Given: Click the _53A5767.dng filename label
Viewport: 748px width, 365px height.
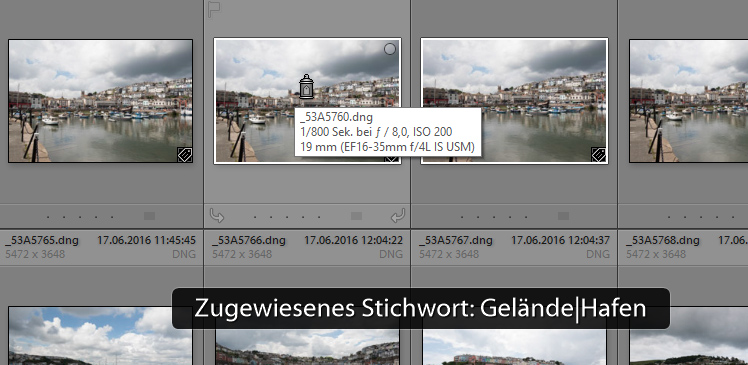Looking at the screenshot, I should coord(456,240).
